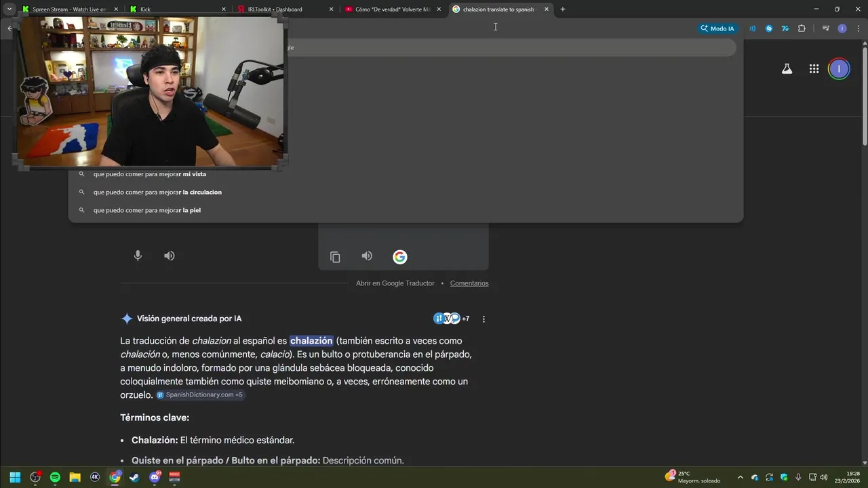
Task: Open the weather widget showing 25°C
Action: 693,477
